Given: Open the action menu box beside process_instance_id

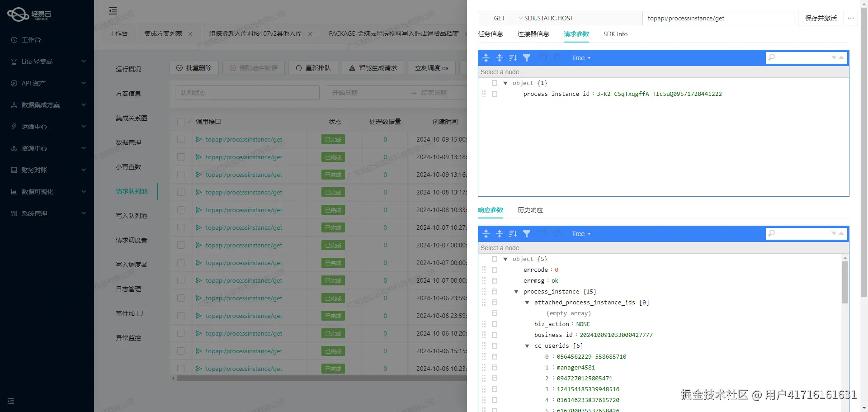Looking at the screenshot, I should click(495, 94).
